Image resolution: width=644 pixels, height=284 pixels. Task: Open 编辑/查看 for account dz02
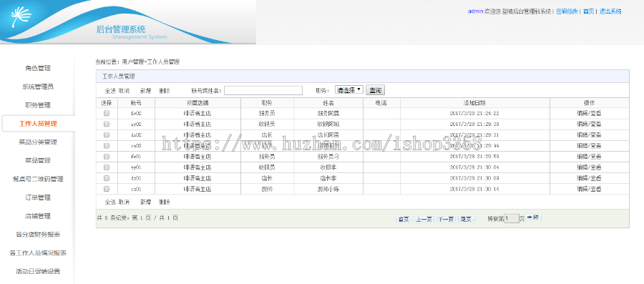coord(589,134)
